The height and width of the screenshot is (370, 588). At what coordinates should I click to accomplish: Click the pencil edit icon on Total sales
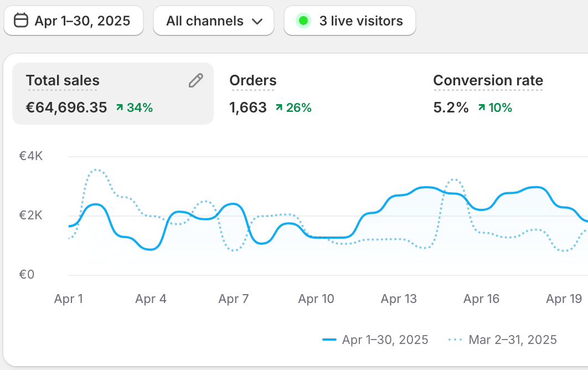(x=195, y=81)
